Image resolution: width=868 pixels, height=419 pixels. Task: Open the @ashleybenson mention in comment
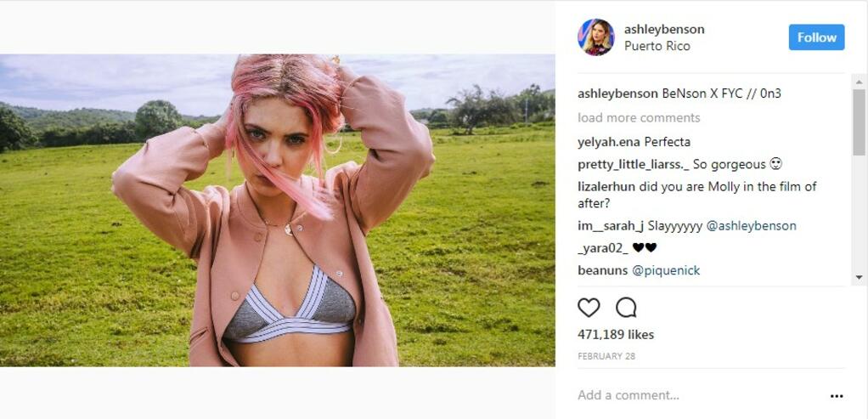(751, 226)
